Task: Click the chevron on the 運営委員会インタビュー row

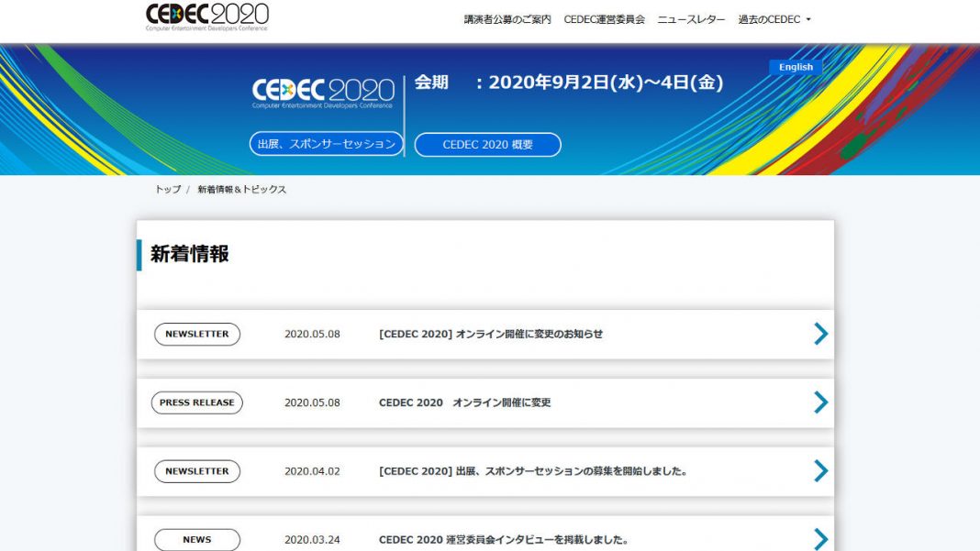Action: tap(819, 537)
